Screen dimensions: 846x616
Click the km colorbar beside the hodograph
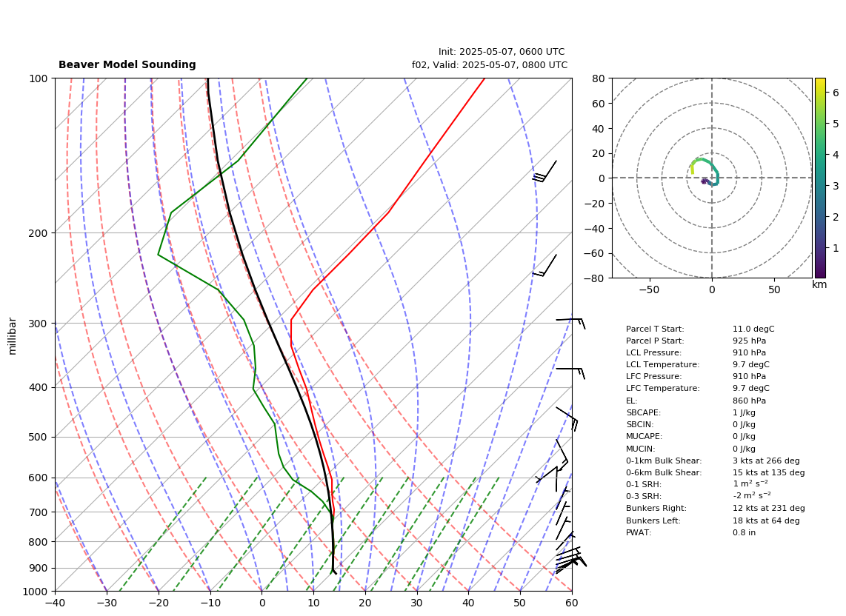[820, 178]
